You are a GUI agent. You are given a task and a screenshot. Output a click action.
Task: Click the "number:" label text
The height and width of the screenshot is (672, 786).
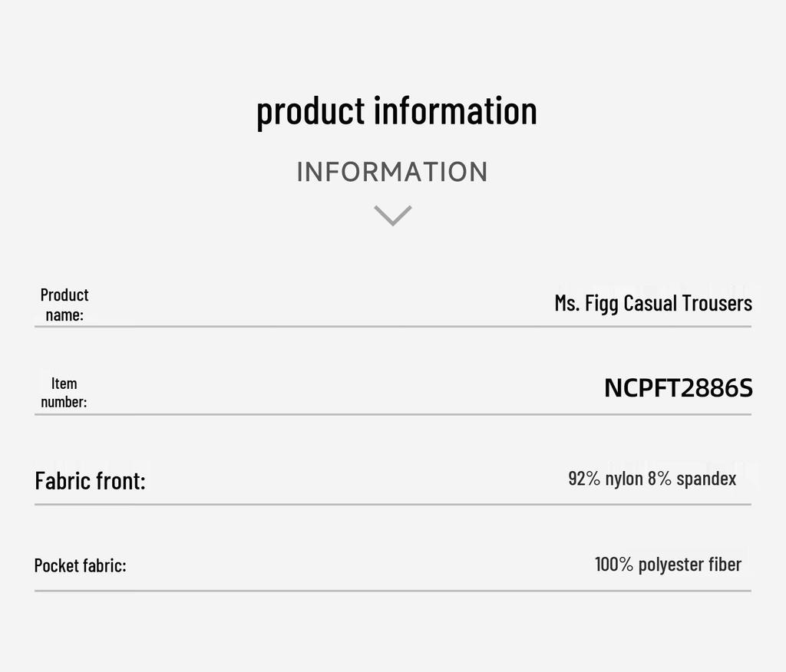(x=64, y=402)
